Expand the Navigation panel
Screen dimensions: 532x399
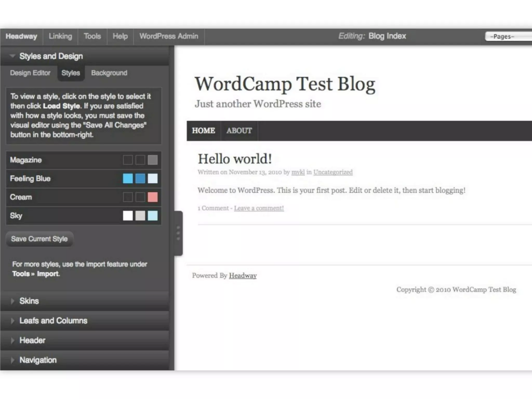click(38, 360)
